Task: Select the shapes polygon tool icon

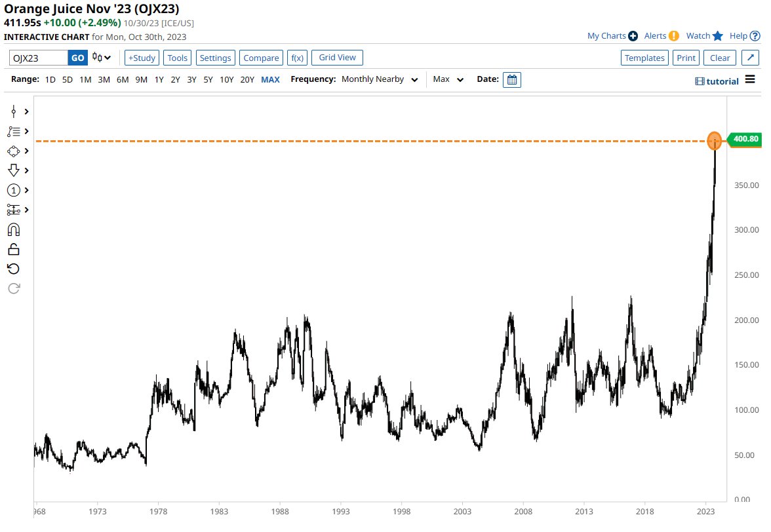Action: 14,151
